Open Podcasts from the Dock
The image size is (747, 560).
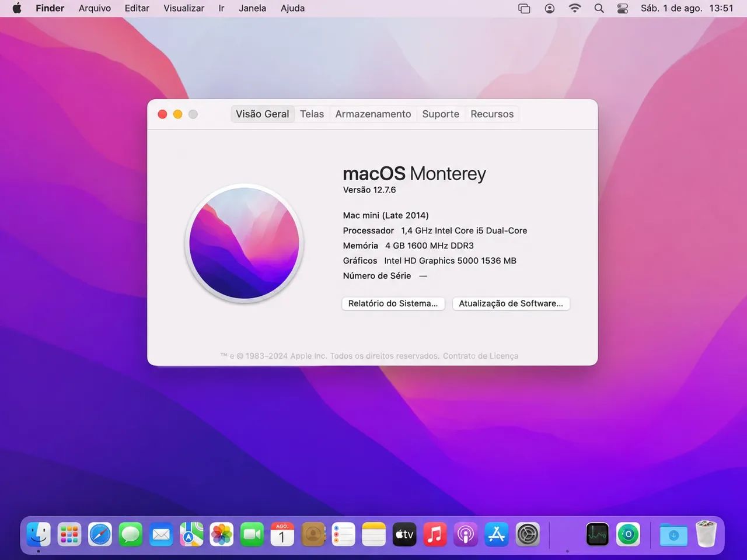tap(466, 534)
